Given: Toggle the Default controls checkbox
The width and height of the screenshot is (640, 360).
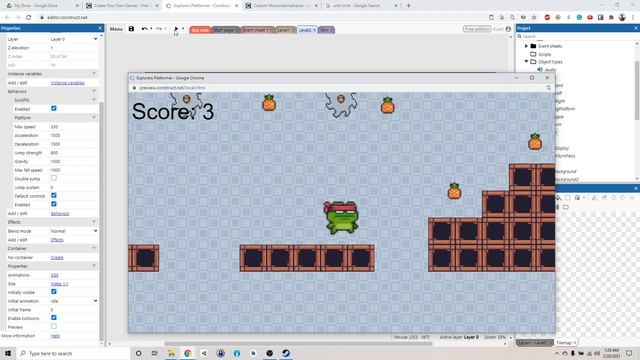Looking at the screenshot, I should 53,196.
